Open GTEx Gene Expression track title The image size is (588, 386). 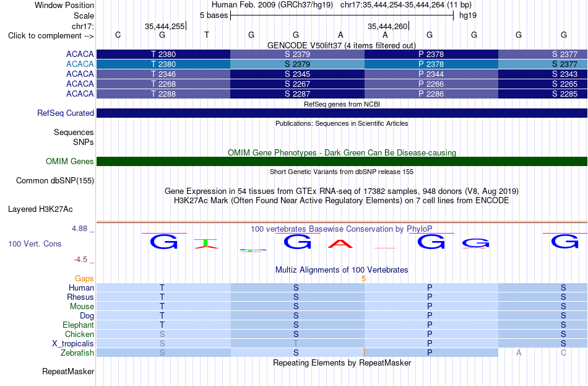(342, 191)
